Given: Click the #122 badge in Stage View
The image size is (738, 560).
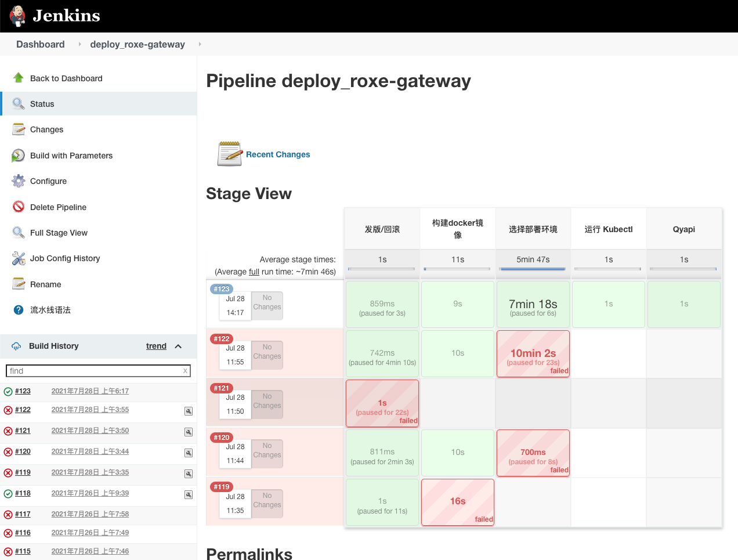Looking at the screenshot, I should [x=222, y=339].
